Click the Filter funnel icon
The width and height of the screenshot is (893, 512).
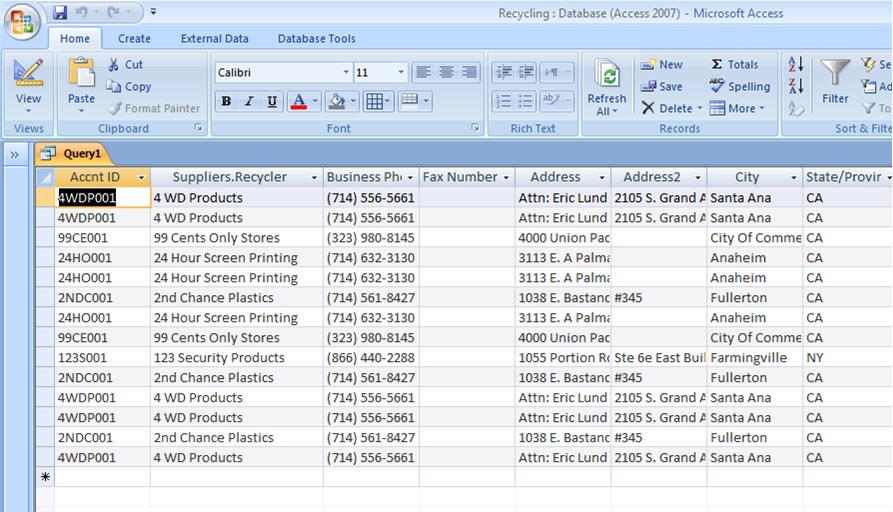[834, 73]
